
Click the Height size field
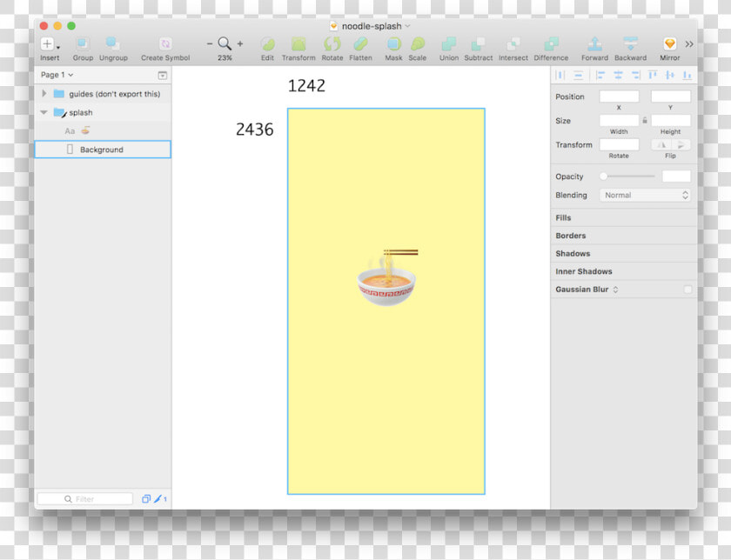[670, 121]
